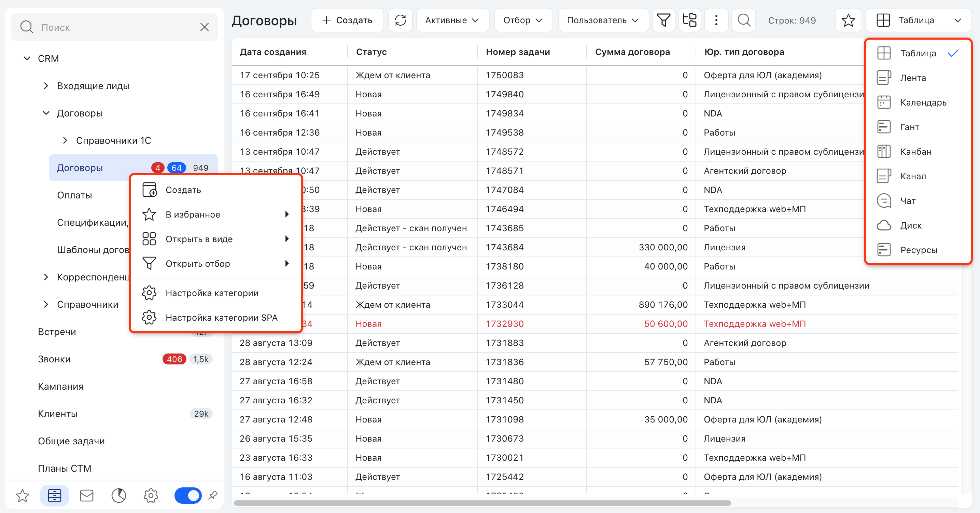980x513 pixels.
Task: Select the category list icon at sidebar bottom
Action: pyautogui.click(x=54, y=496)
